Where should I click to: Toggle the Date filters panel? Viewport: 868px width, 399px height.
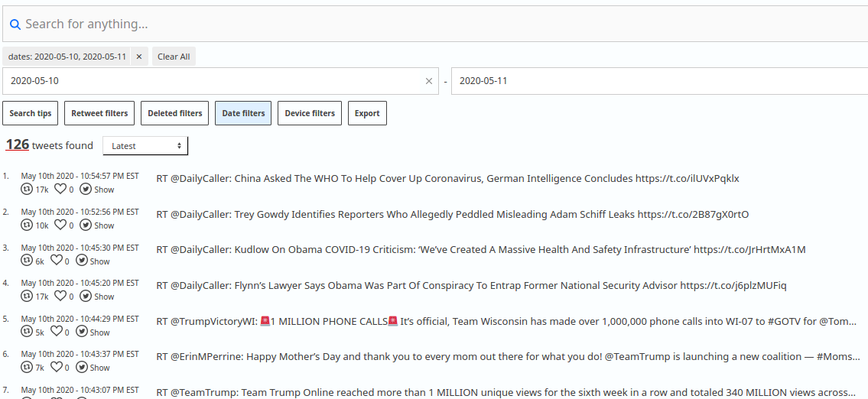tap(243, 113)
